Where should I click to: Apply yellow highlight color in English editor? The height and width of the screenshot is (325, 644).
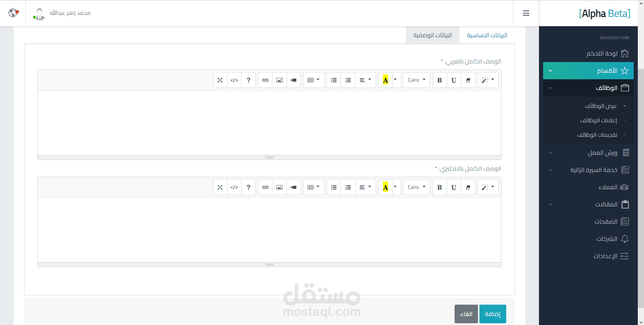point(385,187)
